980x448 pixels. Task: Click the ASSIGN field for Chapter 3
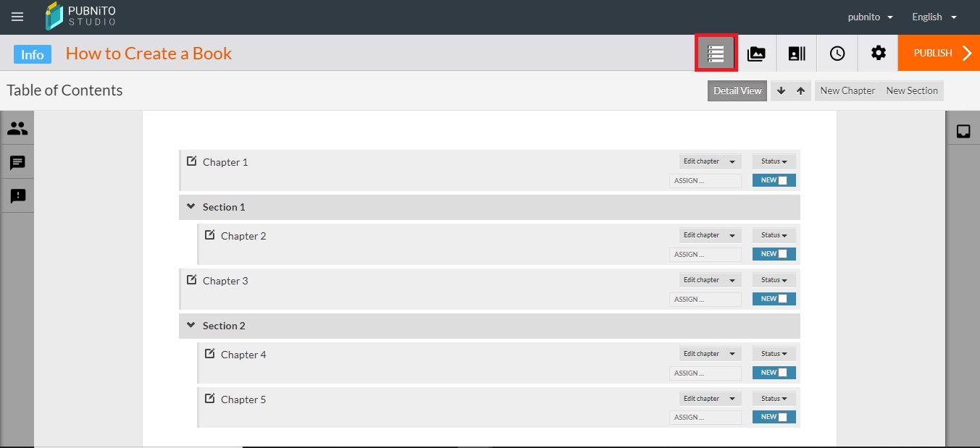(705, 299)
